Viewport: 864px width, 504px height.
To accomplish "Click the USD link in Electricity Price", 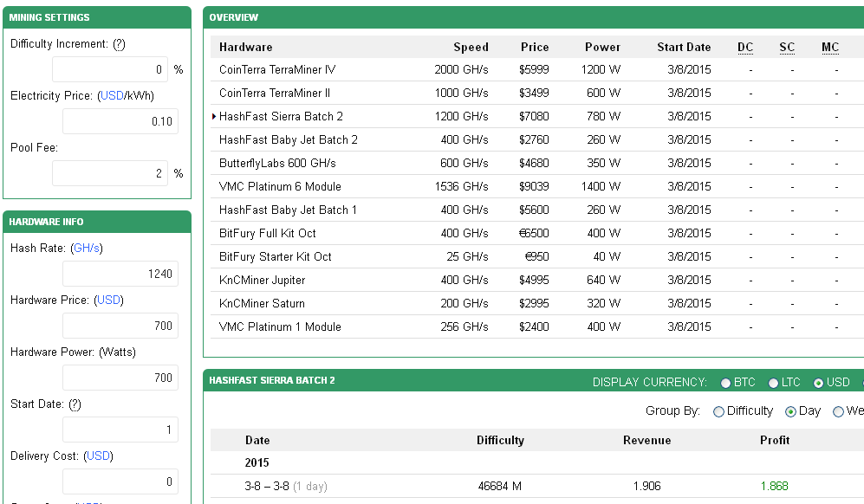I will pyautogui.click(x=112, y=96).
